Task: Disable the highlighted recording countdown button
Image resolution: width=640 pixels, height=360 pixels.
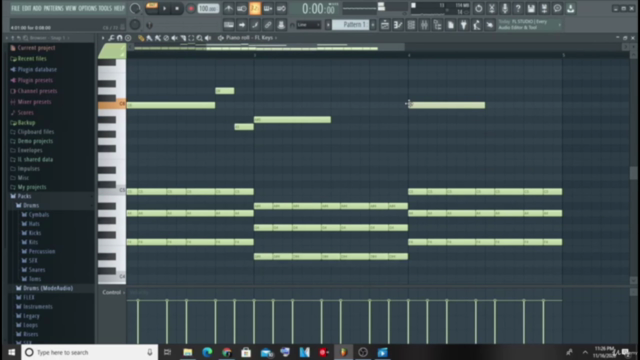Action: [x=255, y=8]
